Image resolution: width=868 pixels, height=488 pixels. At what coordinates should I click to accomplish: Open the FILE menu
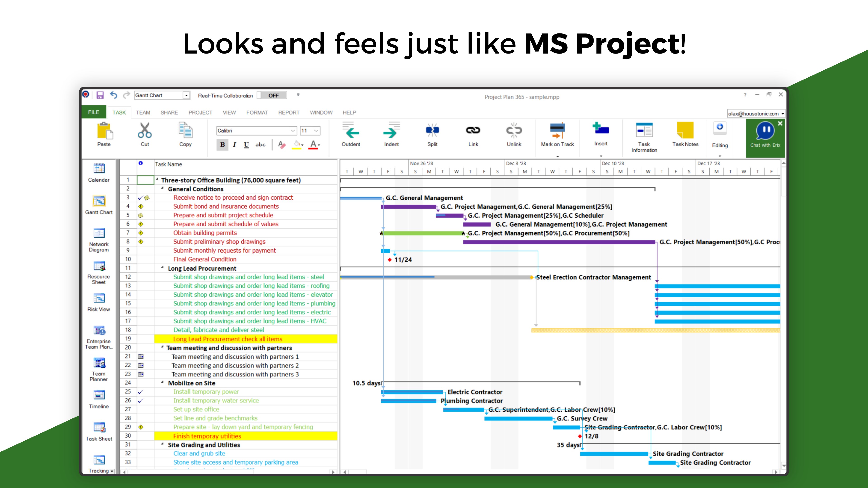94,112
